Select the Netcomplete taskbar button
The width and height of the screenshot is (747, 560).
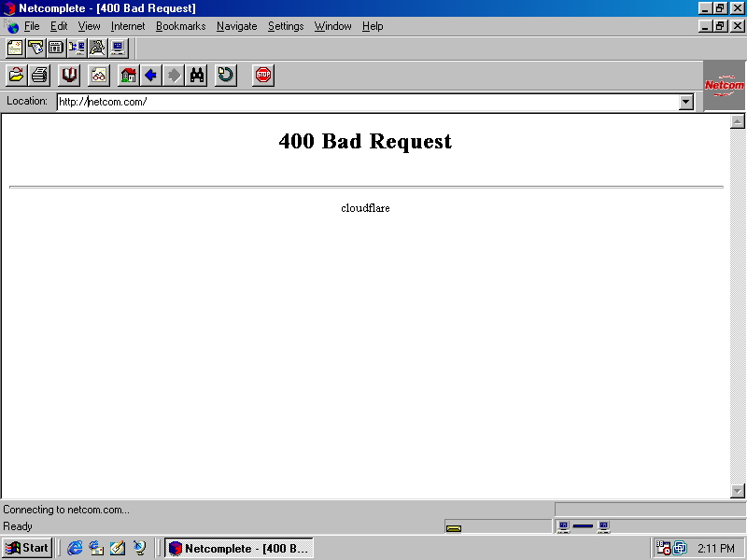tap(239, 548)
